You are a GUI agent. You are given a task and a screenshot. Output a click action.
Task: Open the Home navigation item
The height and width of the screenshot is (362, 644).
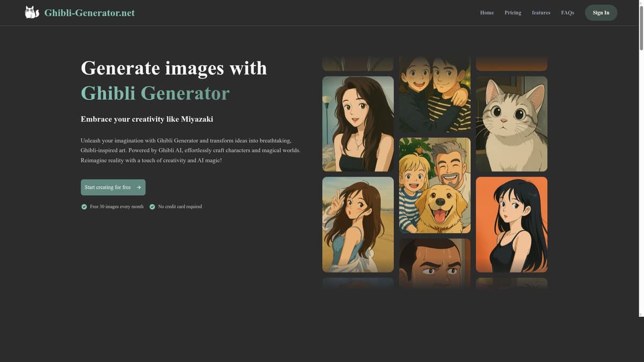(486, 11)
